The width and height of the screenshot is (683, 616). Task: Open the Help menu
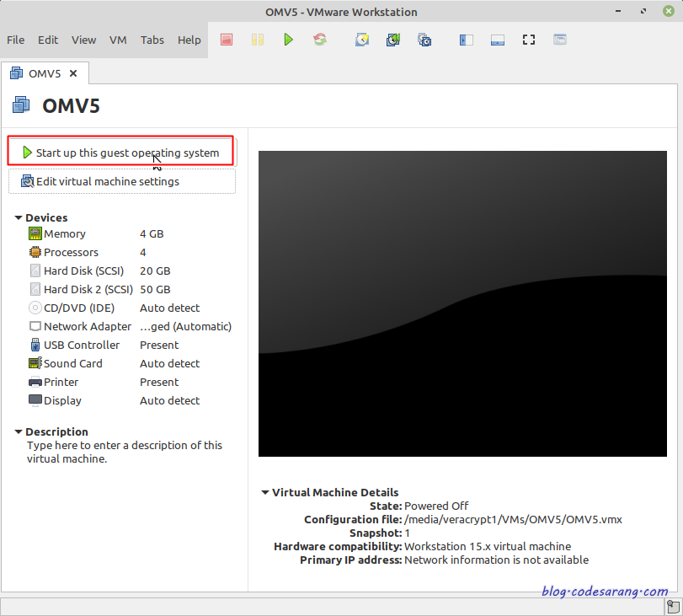pyautogui.click(x=189, y=40)
